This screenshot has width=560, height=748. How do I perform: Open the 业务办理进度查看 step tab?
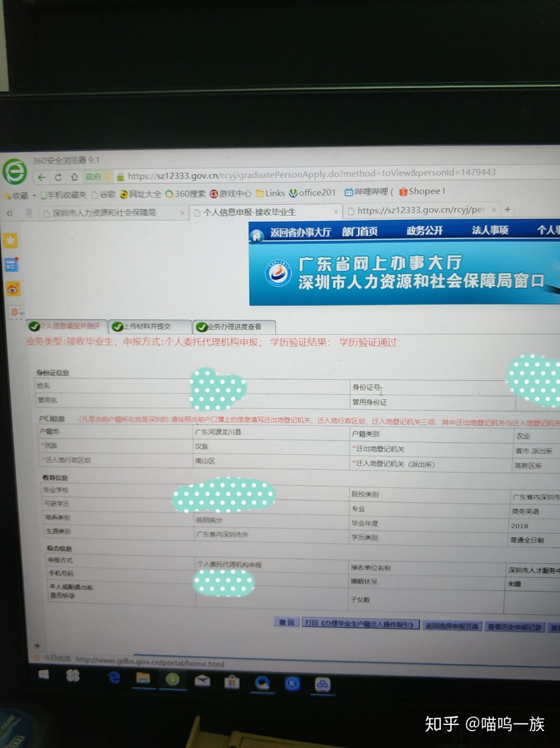tap(234, 327)
